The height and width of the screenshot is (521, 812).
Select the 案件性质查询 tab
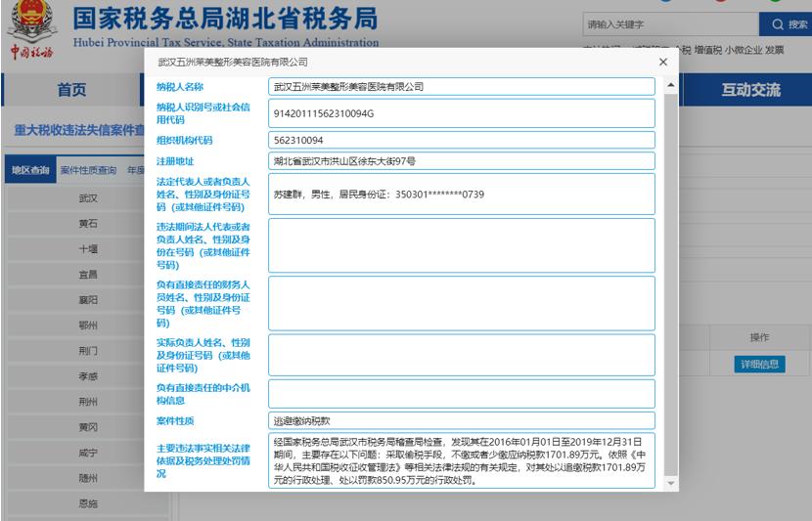[x=89, y=170]
